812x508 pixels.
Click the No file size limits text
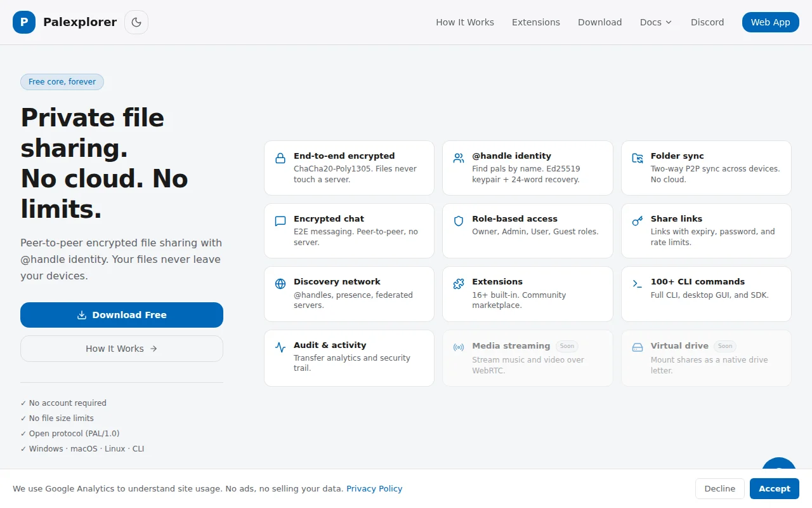pyautogui.click(x=62, y=418)
